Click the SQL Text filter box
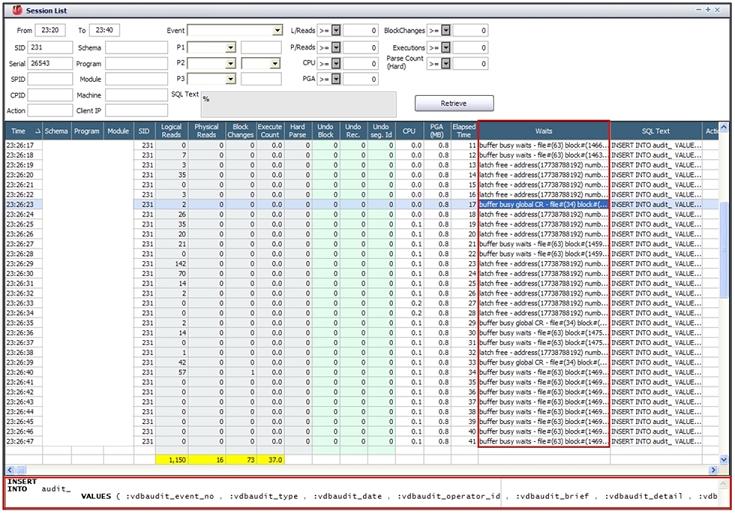The height and width of the screenshot is (514, 735). [x=299, y=104]
